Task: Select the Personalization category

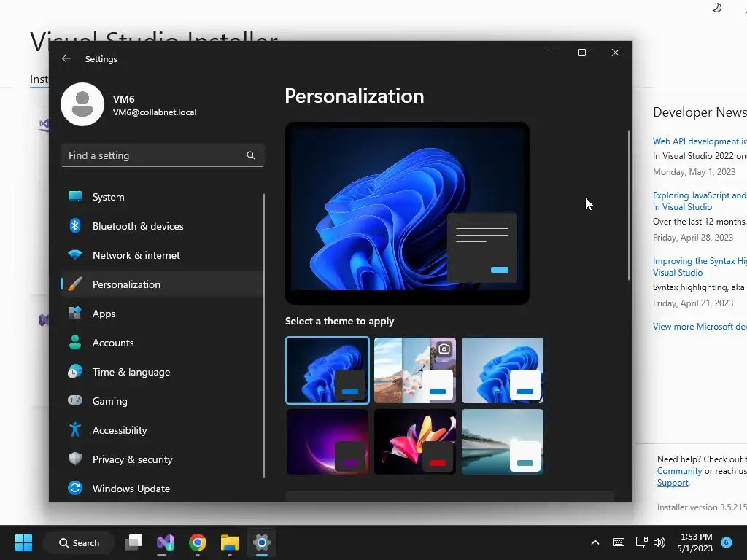Action: [162, 284]
